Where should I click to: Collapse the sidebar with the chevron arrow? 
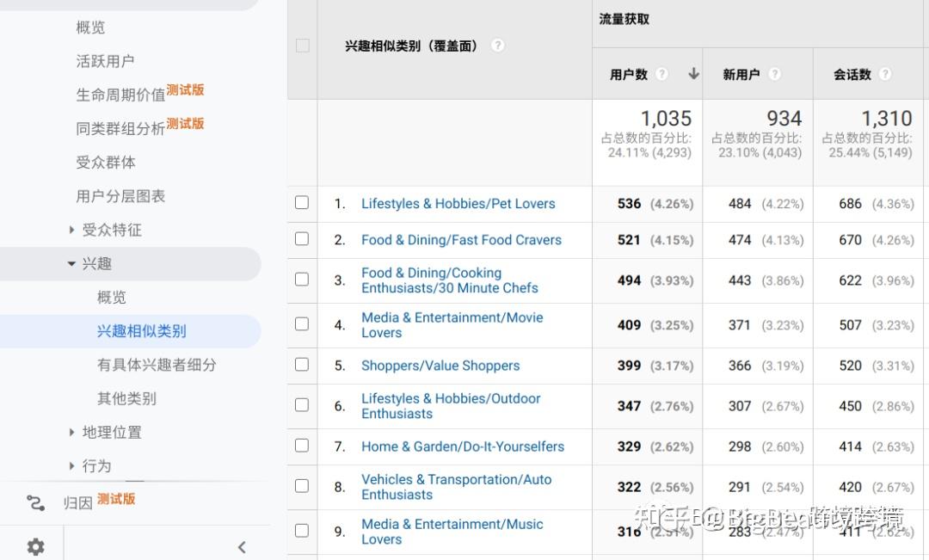tap(242, 547)
